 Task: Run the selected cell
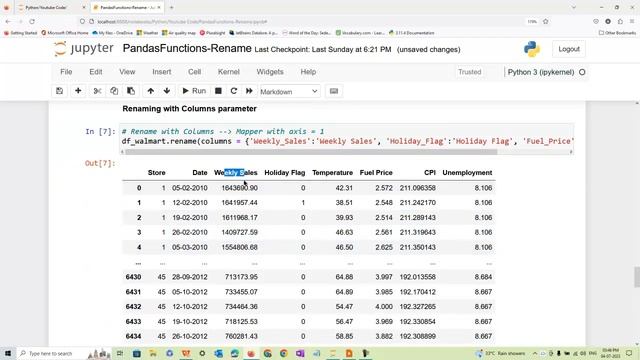click(194, 91)
